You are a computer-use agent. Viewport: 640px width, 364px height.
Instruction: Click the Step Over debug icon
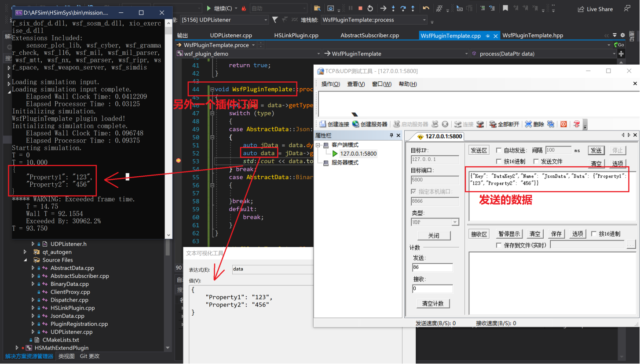pyautogui.click(x=403, y=8)
